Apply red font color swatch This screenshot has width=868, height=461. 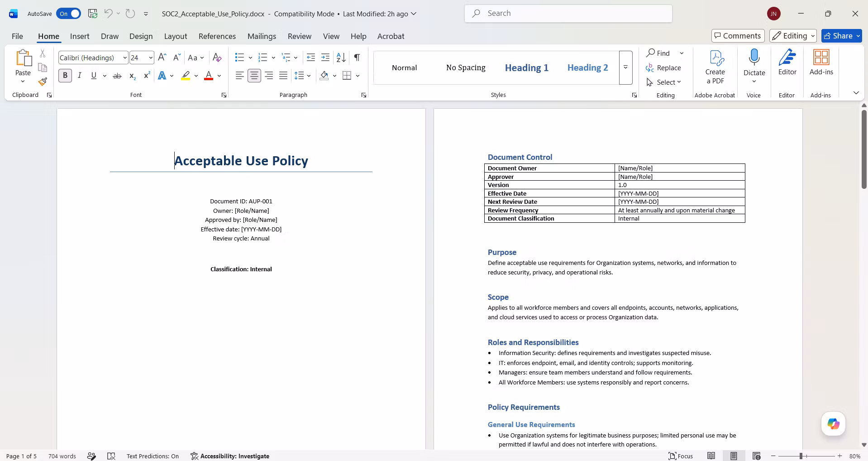[x=209, y=76]
